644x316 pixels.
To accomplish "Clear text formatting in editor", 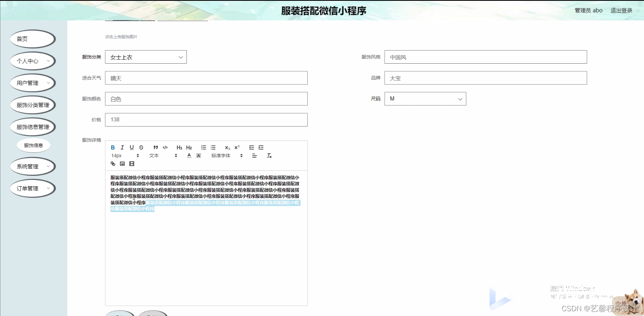I will (x=269, y=156).
